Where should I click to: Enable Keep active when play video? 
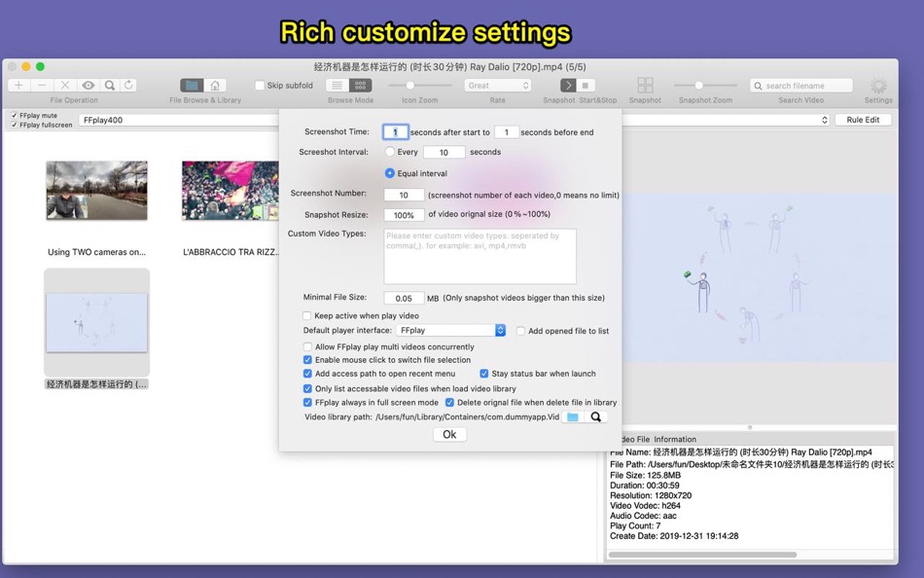click(307, 315)
